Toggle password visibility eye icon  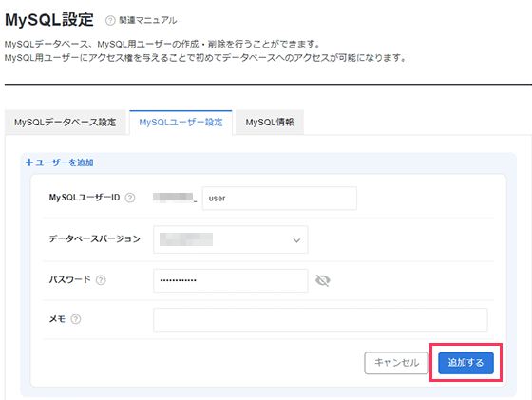click(323, 280)
